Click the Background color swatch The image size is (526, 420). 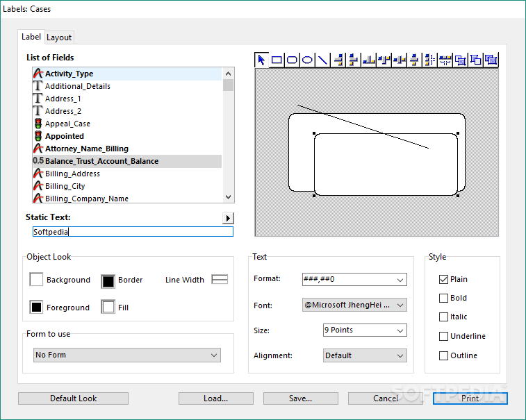click(36, 279)
